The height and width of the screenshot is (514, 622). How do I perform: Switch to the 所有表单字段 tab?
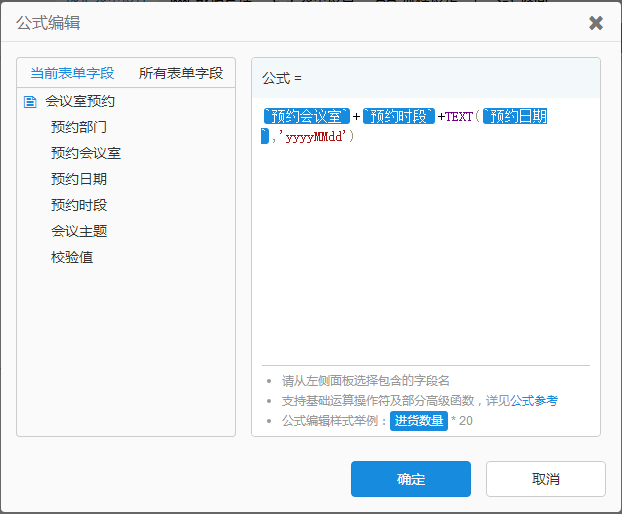(x=181, y=73)
